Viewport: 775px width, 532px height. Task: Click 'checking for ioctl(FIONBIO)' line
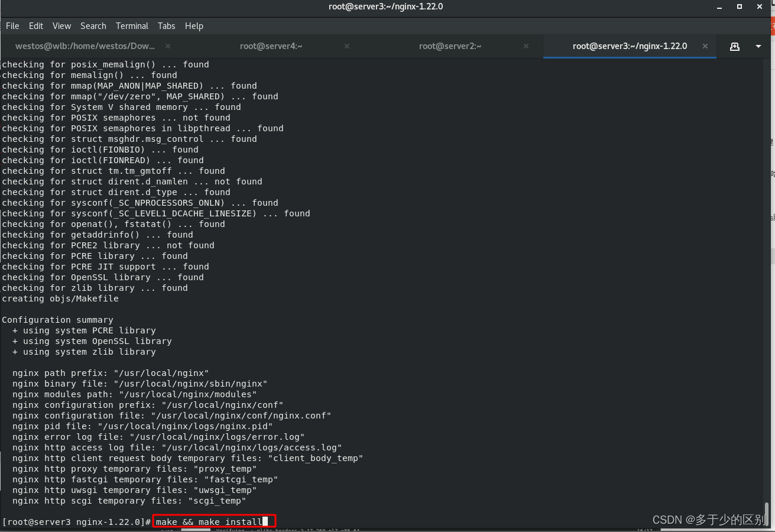(x=100, y=150)
